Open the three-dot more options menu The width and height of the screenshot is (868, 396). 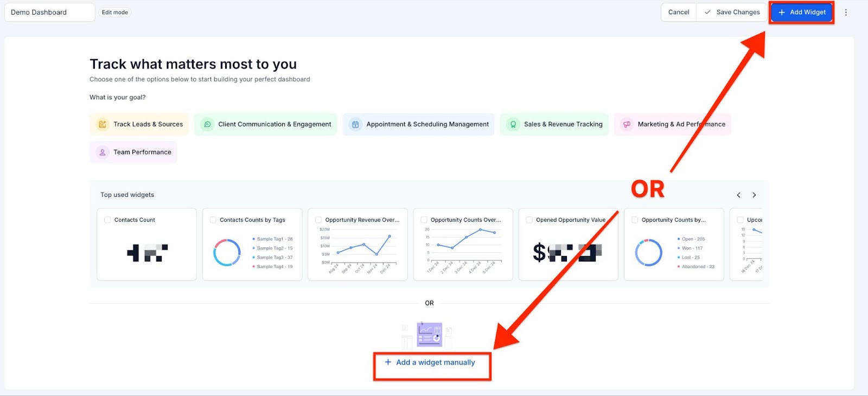pos(845,12)
